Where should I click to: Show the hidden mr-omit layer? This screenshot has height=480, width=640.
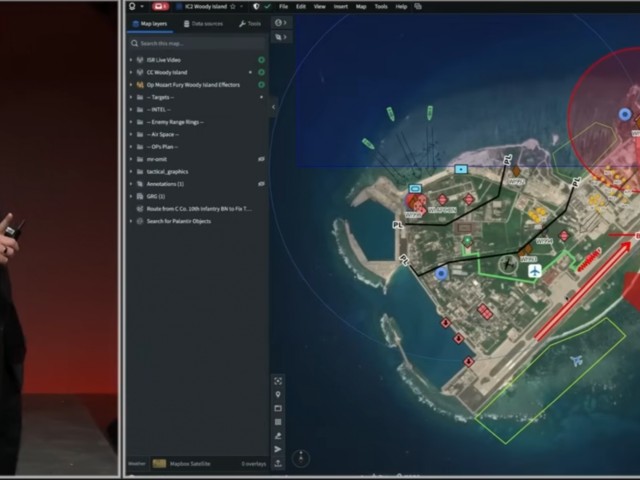tap(261, 159)
